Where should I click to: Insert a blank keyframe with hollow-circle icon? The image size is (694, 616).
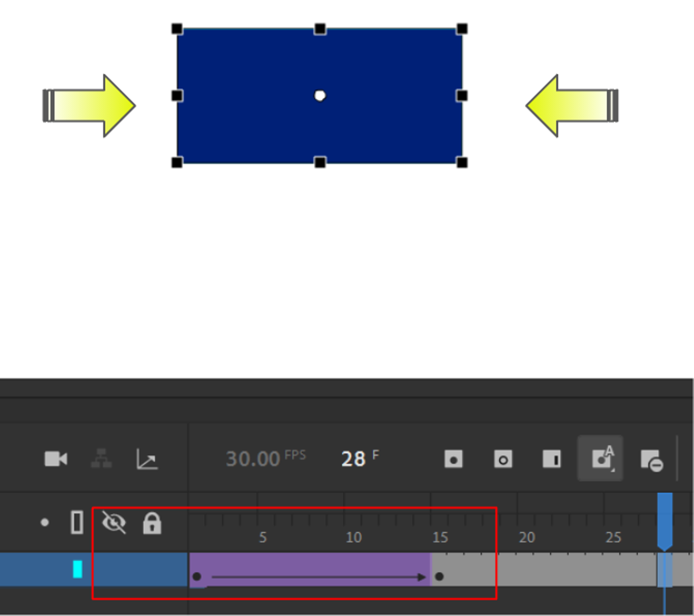click(x=503, y=459)
